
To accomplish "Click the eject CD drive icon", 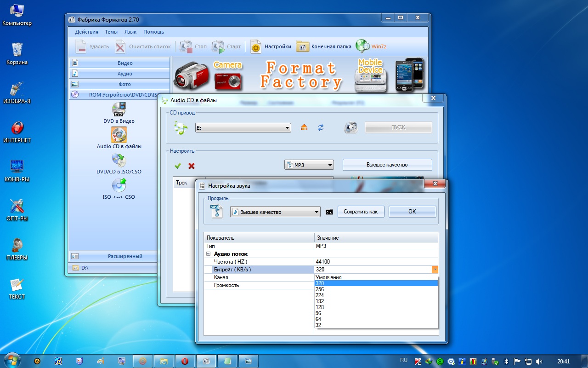I will tap(304, 127).
